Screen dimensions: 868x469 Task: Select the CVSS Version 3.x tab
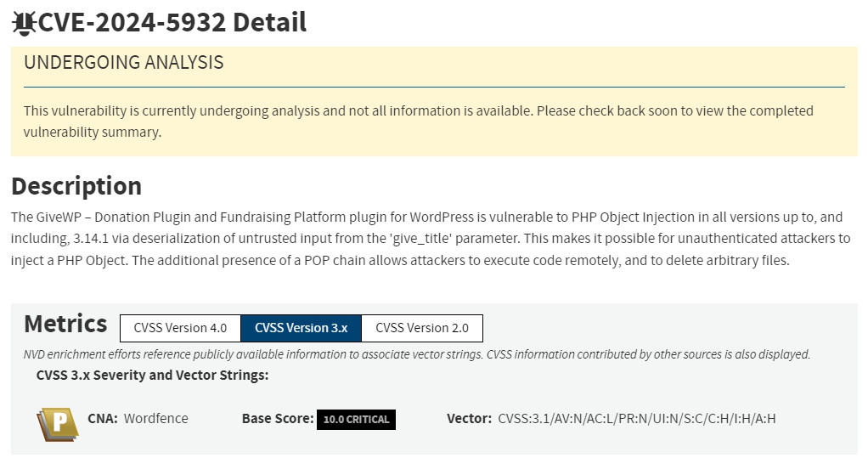click(x=302, y=328)
